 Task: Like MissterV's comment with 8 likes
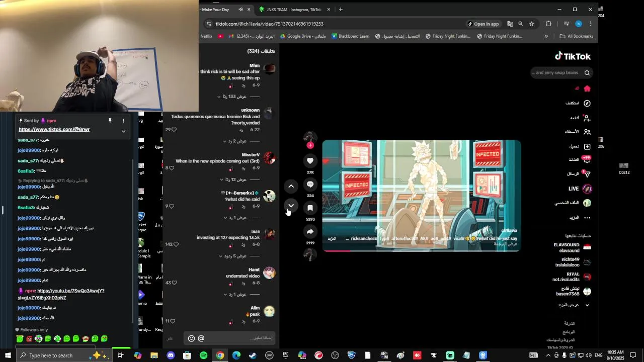[x=172, y=168]
